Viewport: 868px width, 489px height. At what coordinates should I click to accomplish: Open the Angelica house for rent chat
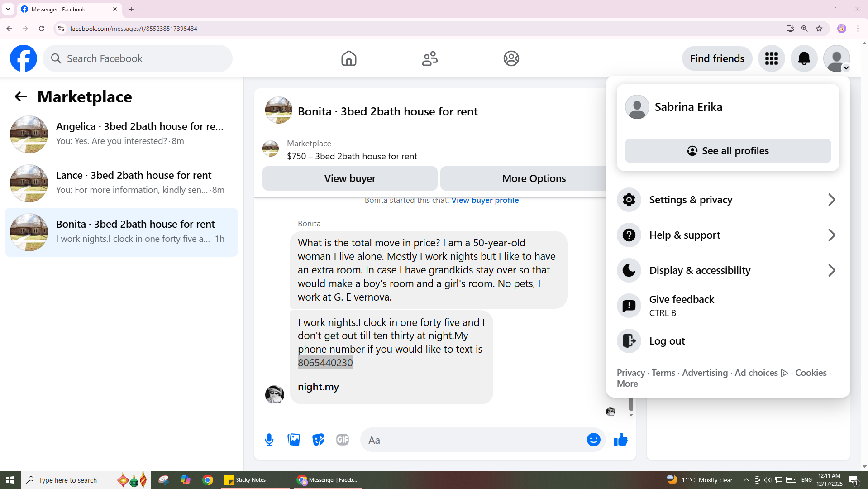coord(121,134)
